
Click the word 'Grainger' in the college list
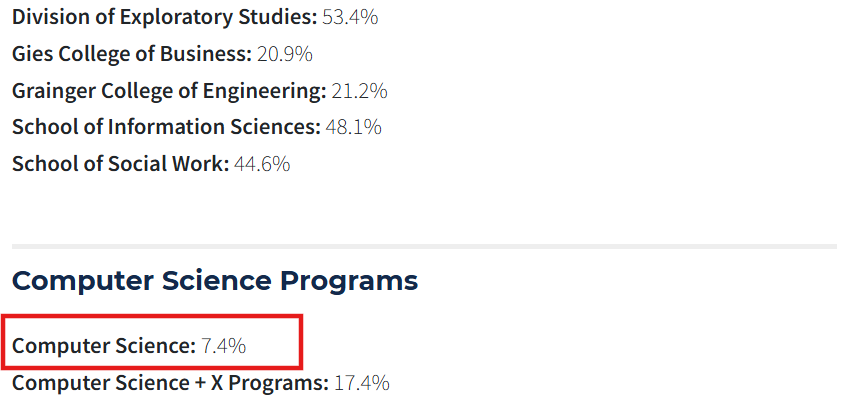(x=51, y=91)
